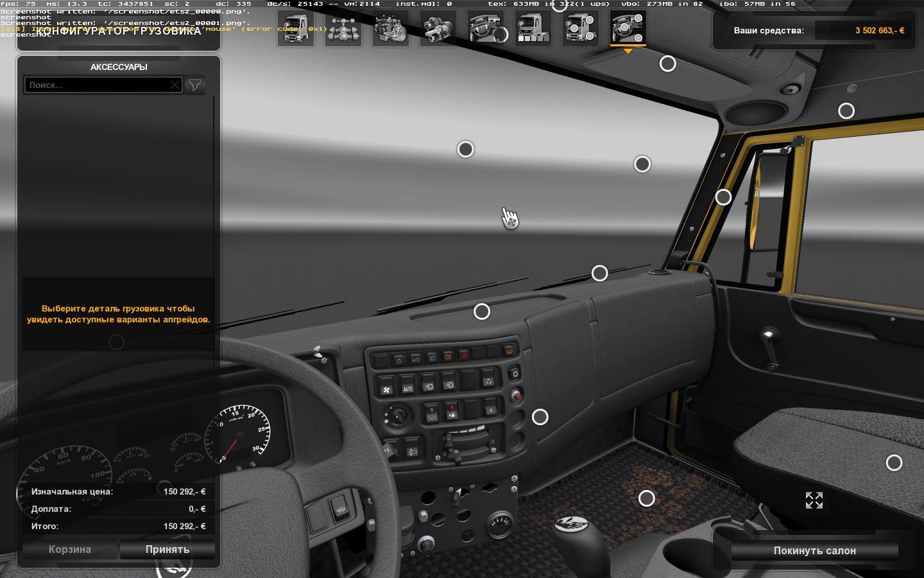Click the Поиск search input field
This screenshot has height=578, width=924.
coord(96,85)
